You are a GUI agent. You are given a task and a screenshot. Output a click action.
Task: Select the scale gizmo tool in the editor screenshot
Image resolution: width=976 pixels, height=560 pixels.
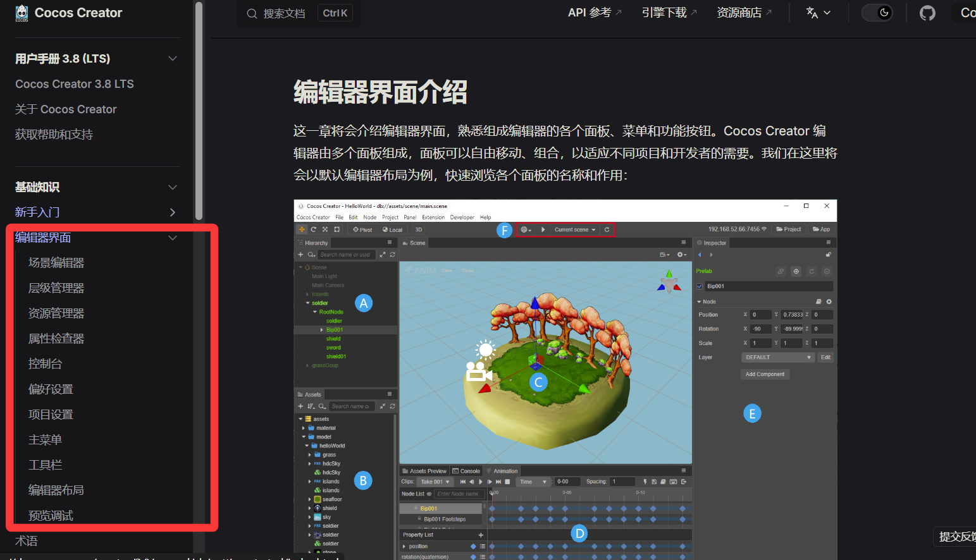click(324, 229)
